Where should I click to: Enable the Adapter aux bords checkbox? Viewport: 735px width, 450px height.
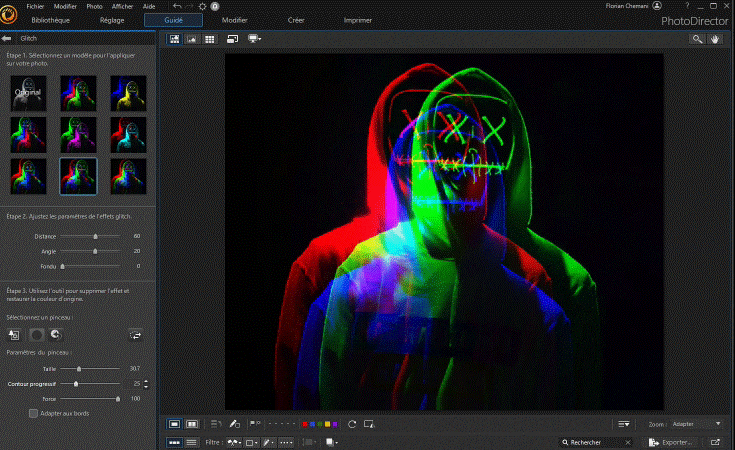point(33,413)
